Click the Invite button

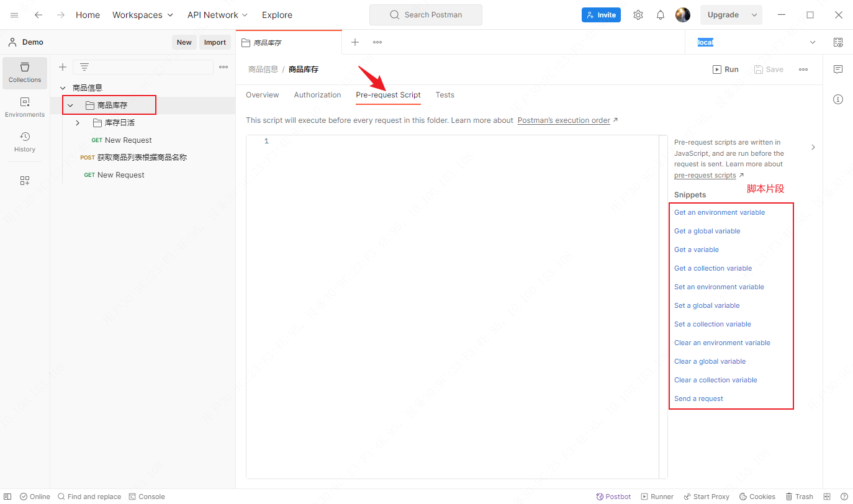pyautogui.click(x=601, y=15)
